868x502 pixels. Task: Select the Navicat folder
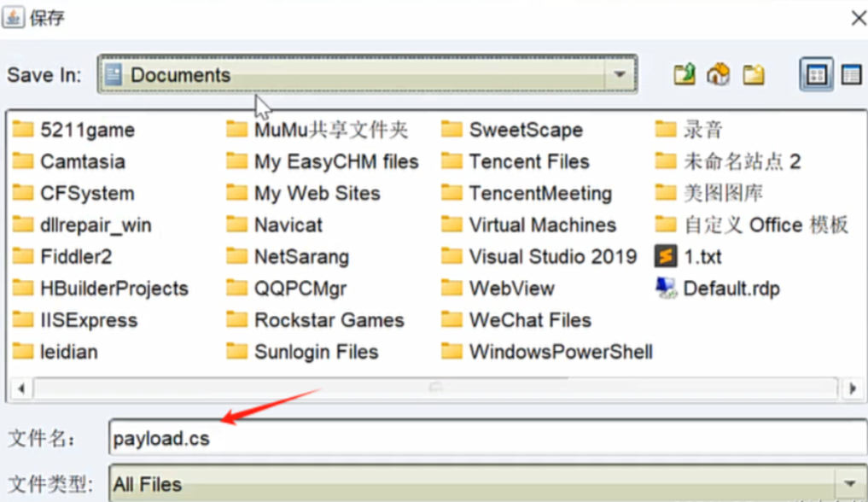pos(274,225)
